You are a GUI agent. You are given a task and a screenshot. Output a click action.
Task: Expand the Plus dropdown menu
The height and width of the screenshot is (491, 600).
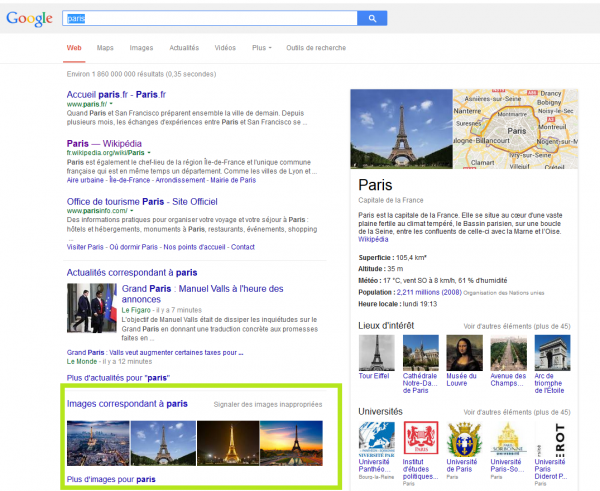[262, 48]
